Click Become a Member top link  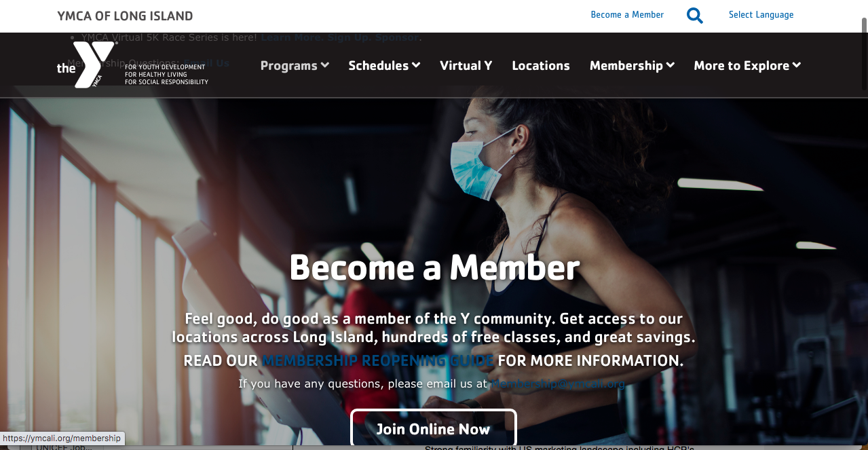(x=627, y=14)
